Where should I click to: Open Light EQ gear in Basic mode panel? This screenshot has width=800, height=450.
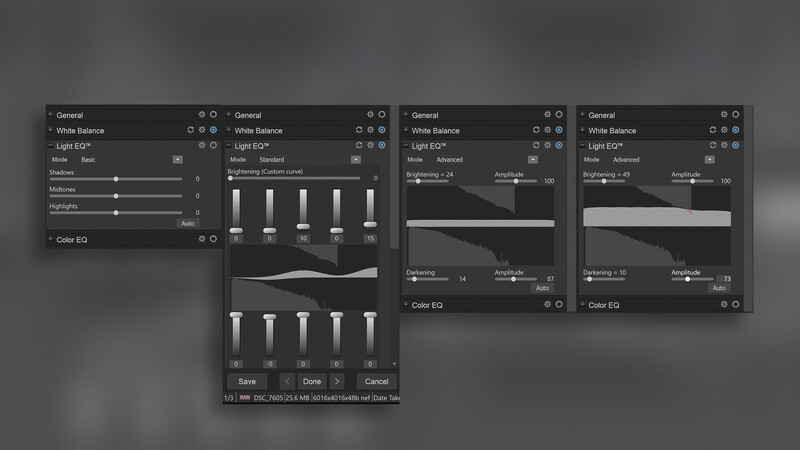coord(202,145)
